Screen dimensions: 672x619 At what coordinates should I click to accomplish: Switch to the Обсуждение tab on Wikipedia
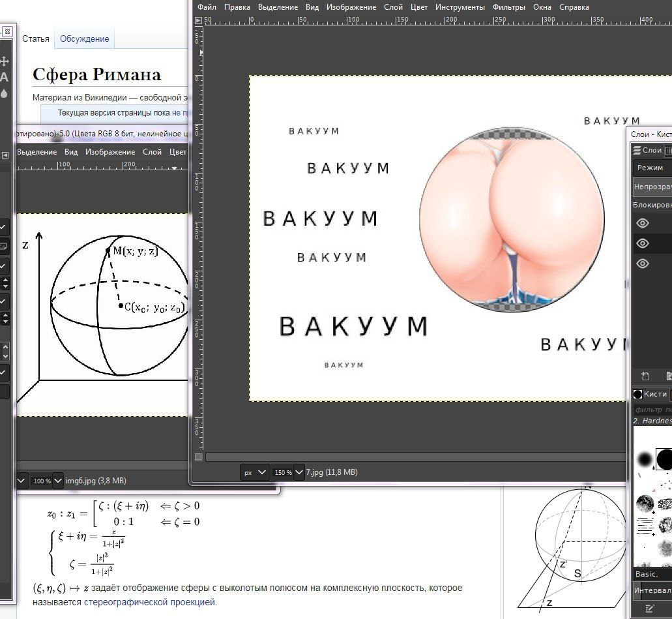point(84,39)
